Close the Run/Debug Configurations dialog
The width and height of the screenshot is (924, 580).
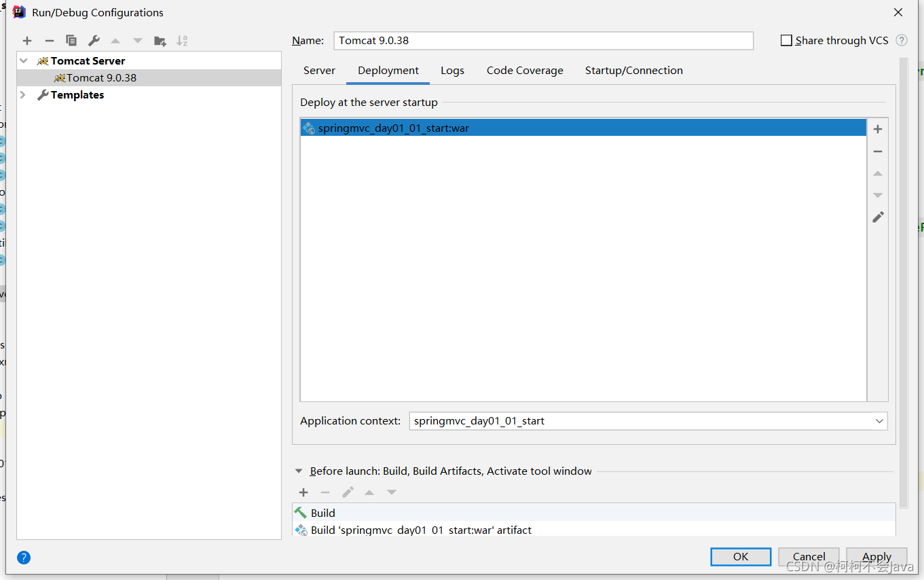(x=898, y=12)
